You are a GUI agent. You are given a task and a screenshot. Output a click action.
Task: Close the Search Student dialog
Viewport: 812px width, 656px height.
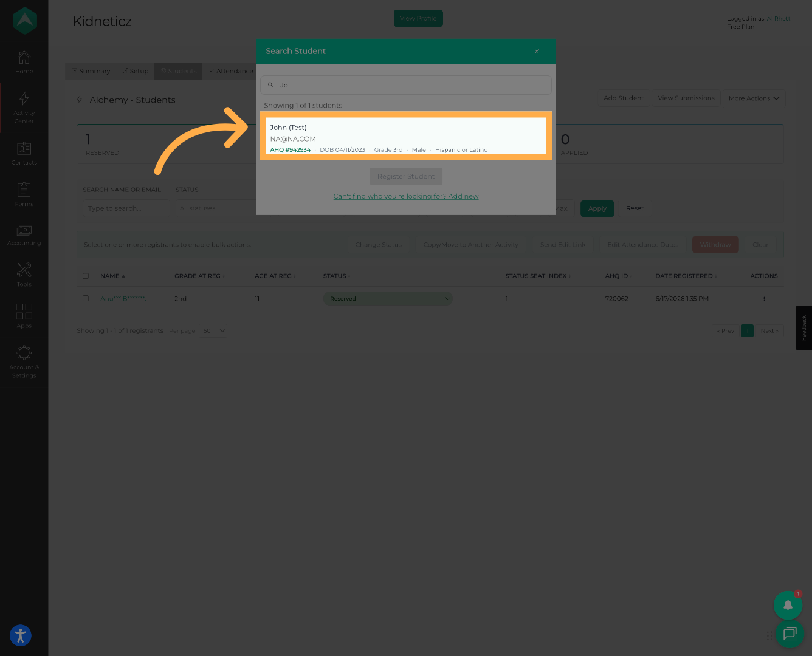tap(537, 51)
